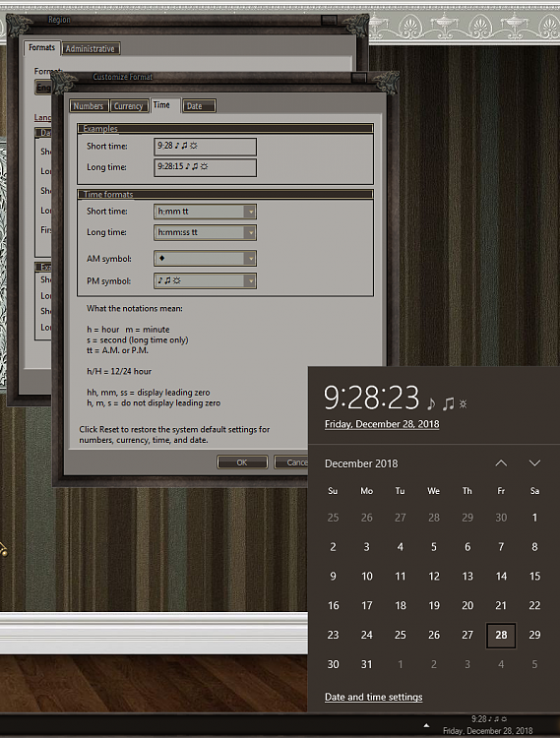Go to previous month with up chevron
This screenshot has height=738, width=560.
501,463
